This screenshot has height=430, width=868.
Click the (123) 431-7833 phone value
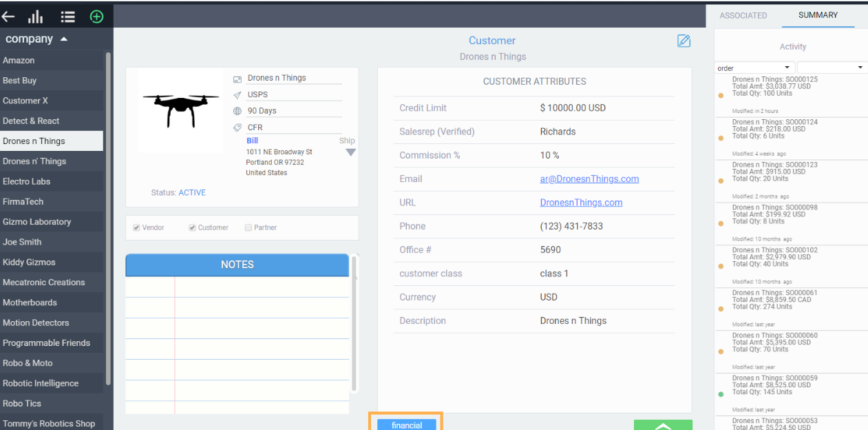(x=571, y=226)
